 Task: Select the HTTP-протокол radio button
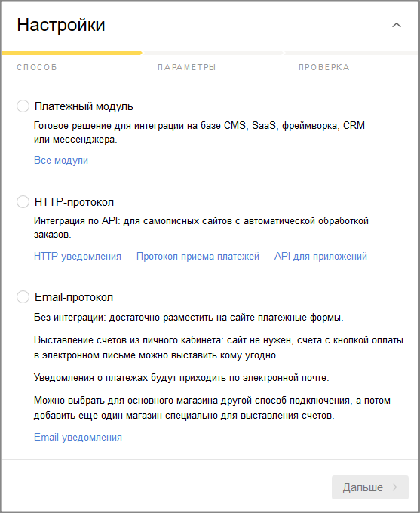click(x=23, y=202)
